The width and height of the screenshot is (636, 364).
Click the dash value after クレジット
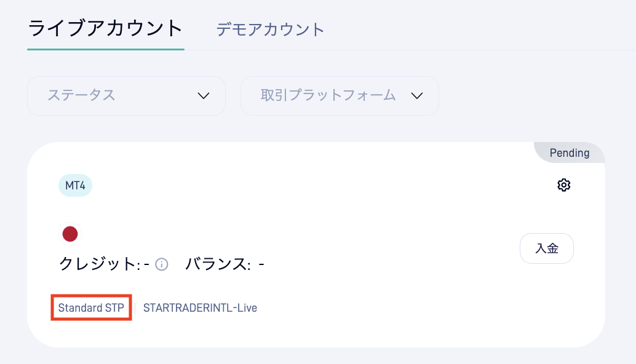[x=147, y=264]
